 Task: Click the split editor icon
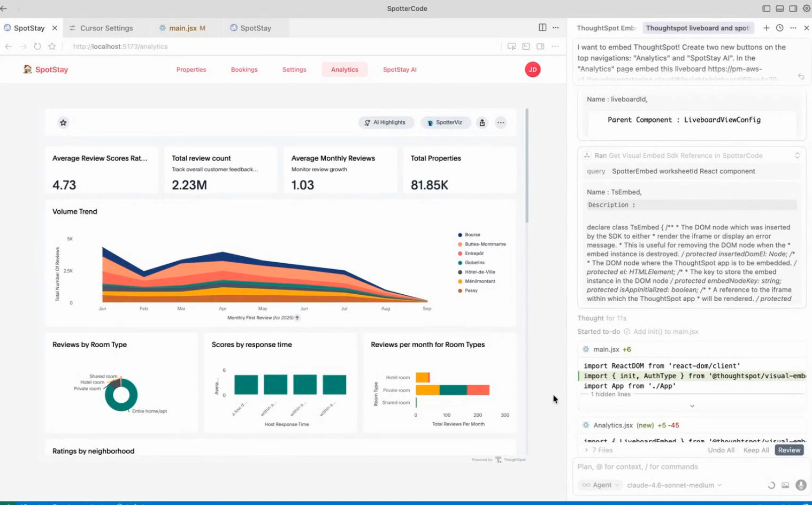pyautogui.click(x=542, y=28)
